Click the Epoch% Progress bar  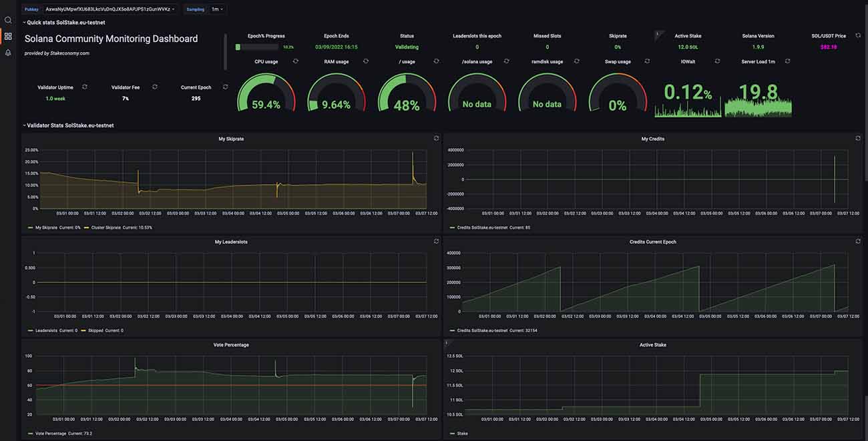coord(257,47)
